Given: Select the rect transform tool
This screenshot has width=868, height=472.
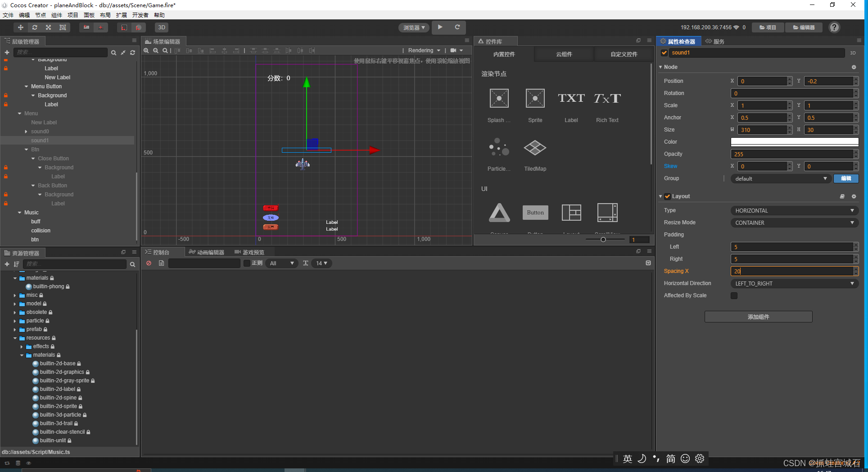Looking at the screenshot, I should (x=63, y=27).
